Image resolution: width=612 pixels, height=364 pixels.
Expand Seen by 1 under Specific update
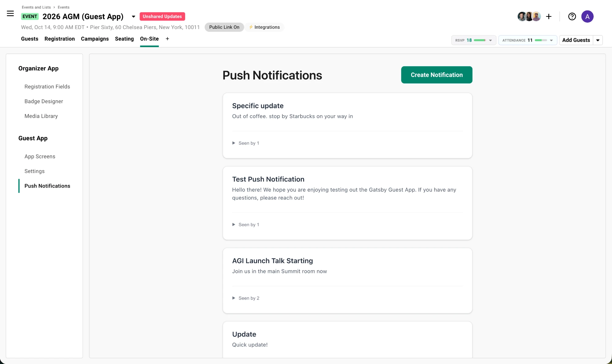(x=246, y=143)
